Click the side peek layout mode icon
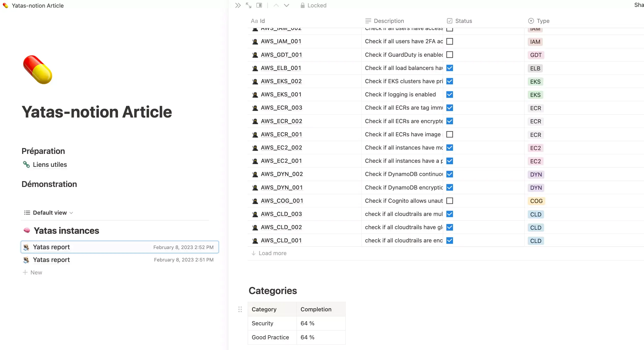Viewport: 644px width, 350px height. (259, 5)
